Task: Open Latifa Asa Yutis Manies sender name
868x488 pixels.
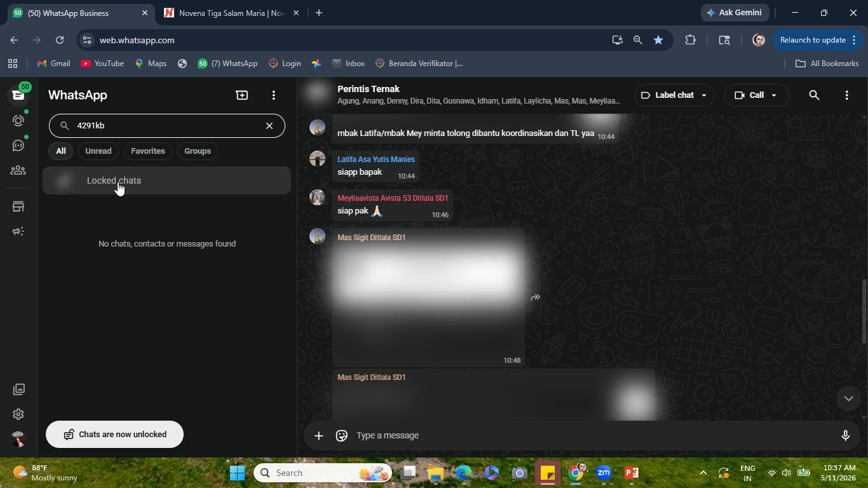Action: tap(376, 159)
